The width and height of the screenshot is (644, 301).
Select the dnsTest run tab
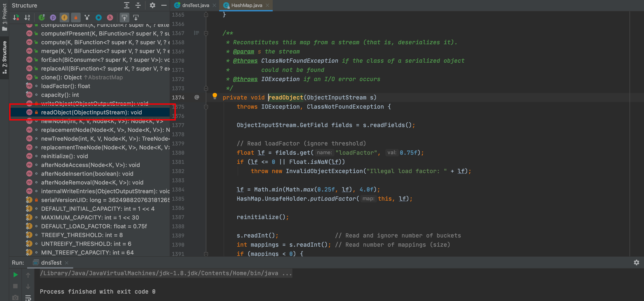coord(51,262)
